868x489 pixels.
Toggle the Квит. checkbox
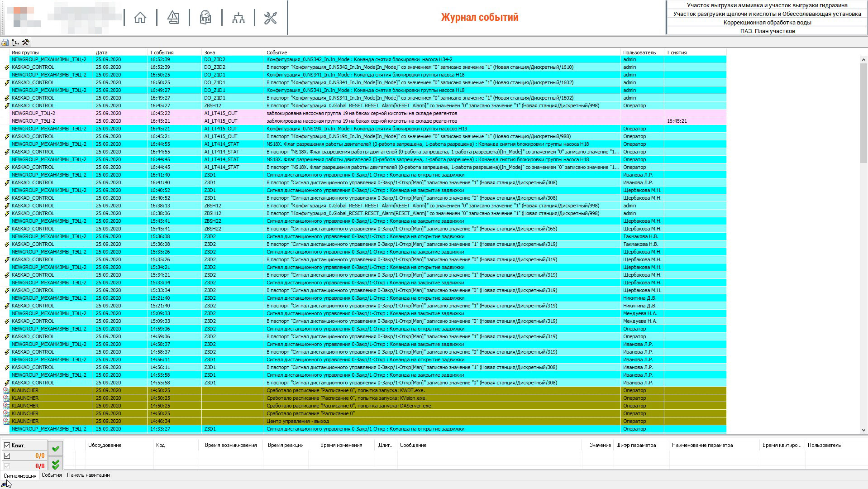point(7,446)
